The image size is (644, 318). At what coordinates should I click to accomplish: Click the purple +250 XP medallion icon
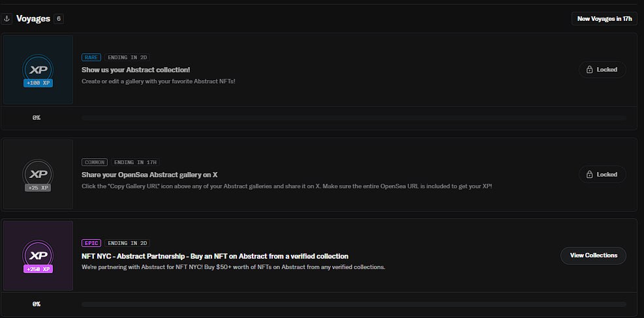coord(38,256)
